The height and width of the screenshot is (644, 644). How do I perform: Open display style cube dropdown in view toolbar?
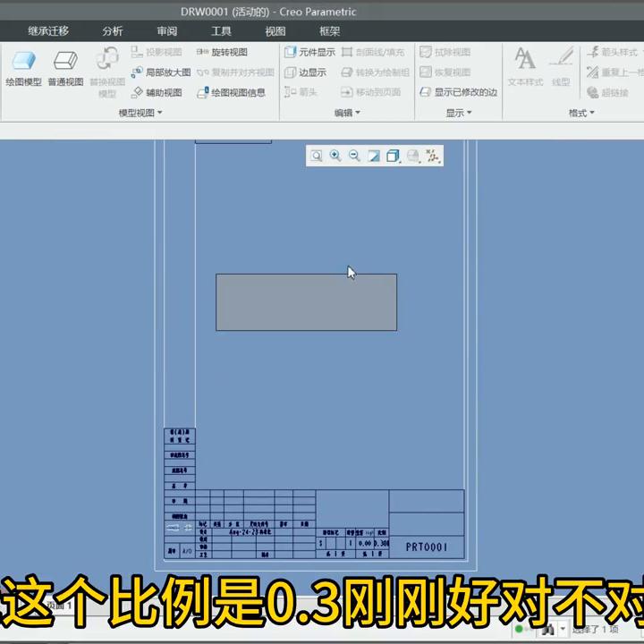click(x=393, y=156)
